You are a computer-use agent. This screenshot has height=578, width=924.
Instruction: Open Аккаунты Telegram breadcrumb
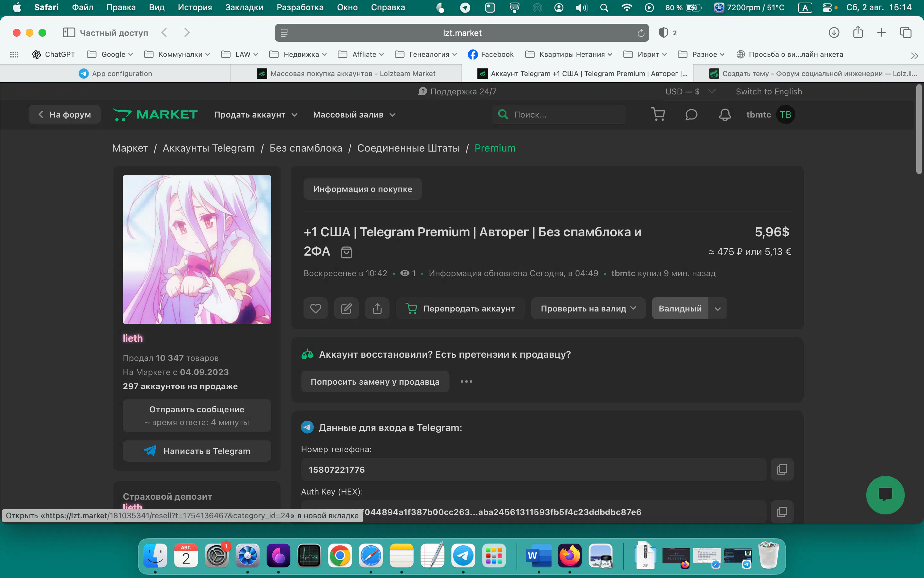[x=209, y=148]
